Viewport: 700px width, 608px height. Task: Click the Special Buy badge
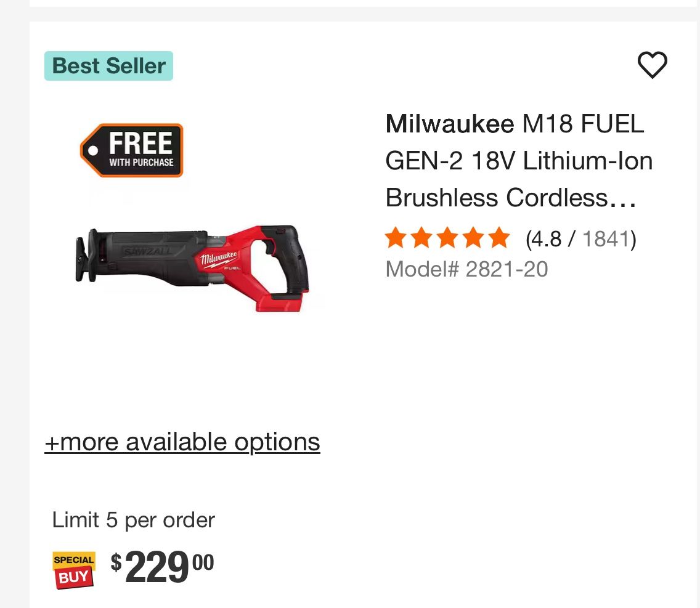[74, 568]
